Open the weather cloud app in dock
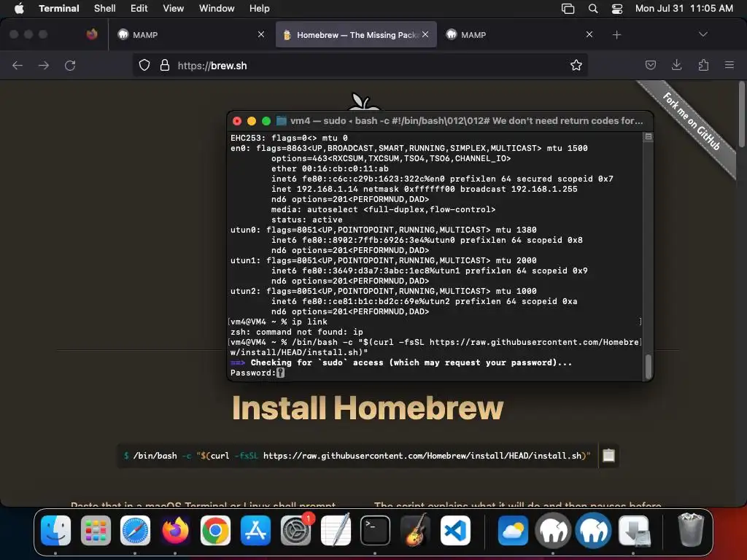Viewport: 747px width, 560px height. pyautogui.click(x=513, y=531)
